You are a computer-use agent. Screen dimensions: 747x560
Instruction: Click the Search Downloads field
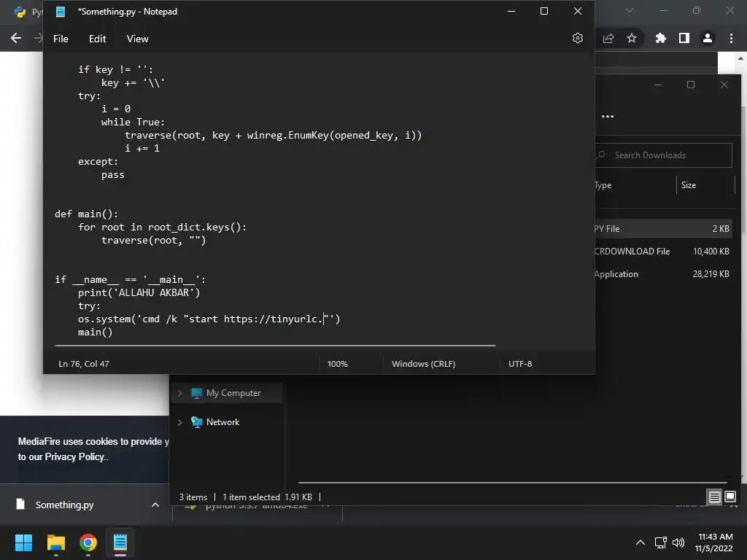663,155
